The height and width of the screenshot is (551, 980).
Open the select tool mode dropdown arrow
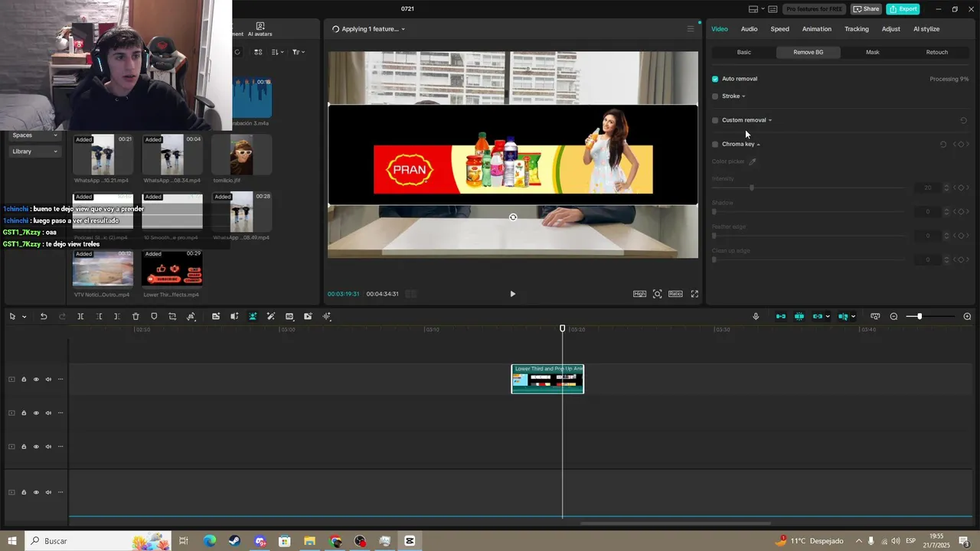24,317
